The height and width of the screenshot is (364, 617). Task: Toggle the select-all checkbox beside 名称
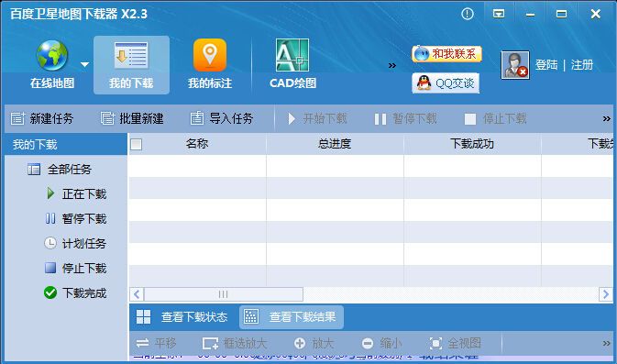pos(137,145)
